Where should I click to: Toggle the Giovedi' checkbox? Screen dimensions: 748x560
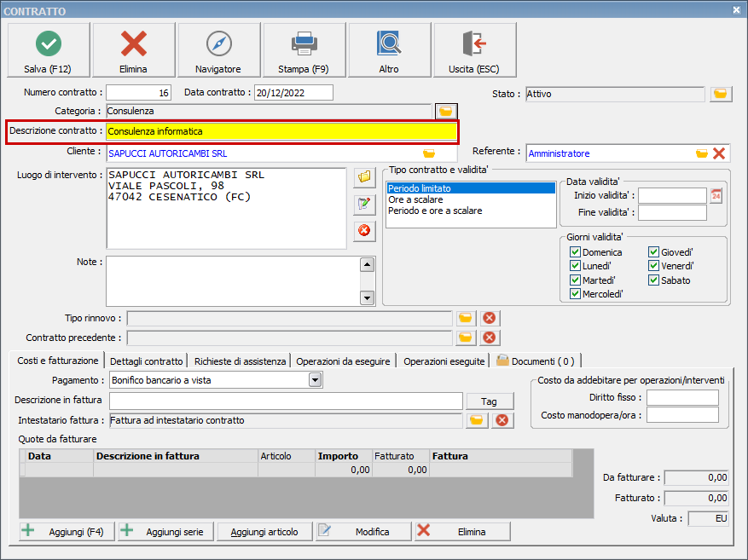653,252
